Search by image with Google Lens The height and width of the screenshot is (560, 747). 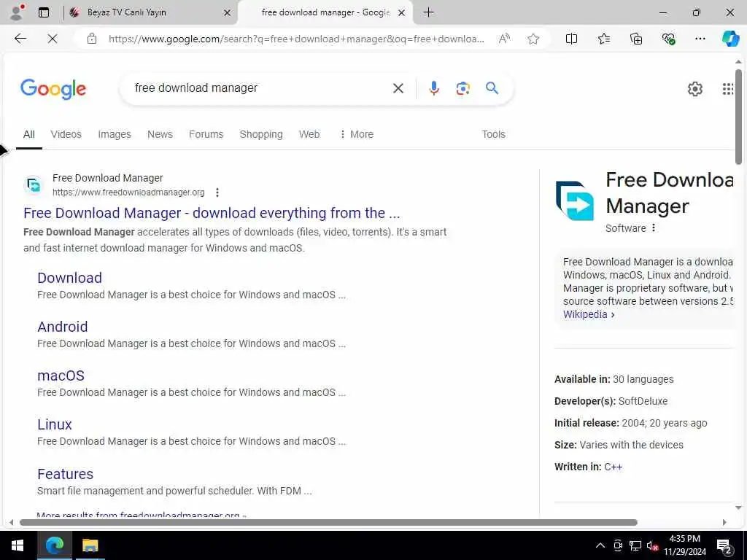462,88
